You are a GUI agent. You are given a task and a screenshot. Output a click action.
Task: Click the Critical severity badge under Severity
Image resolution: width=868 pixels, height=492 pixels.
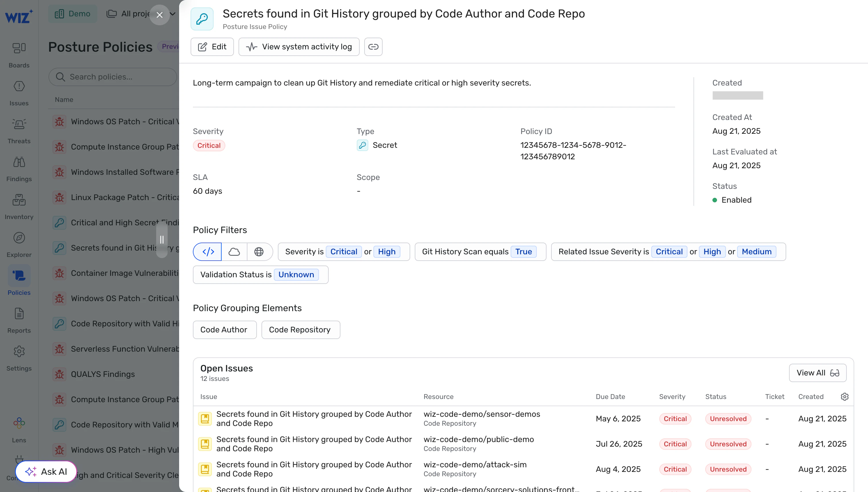pyautogui.click(x=209, y=145)
